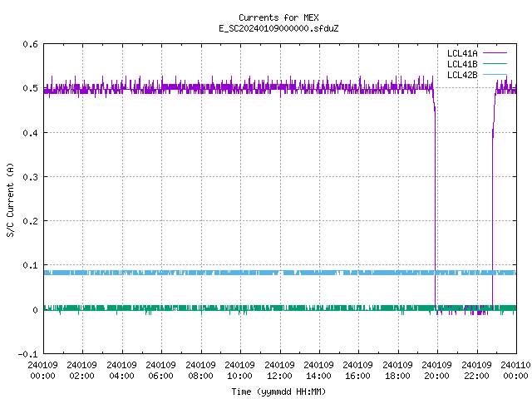Click the x-axis label 'Time (yymmdd HH:MM)'
Viewport: 532px width, 399px height.
point(278,392)
